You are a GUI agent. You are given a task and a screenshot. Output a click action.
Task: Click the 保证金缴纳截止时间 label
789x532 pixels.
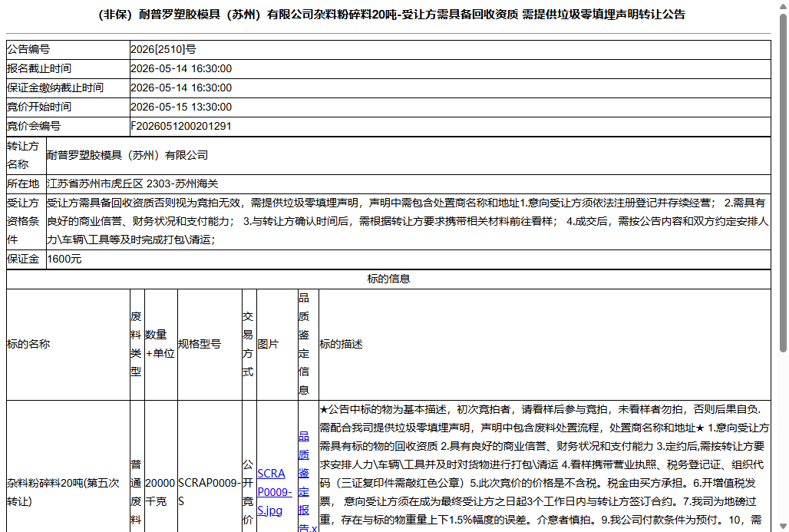pyautogui.click(x=54, y=88)
